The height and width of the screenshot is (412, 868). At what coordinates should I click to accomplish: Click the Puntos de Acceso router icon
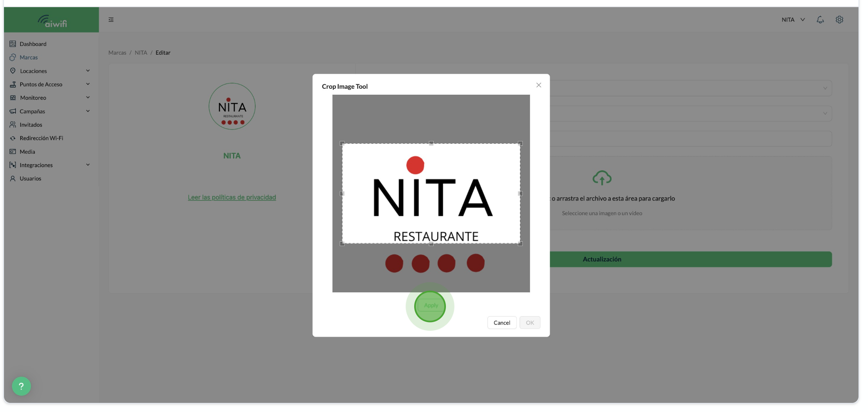coord(13,84)
